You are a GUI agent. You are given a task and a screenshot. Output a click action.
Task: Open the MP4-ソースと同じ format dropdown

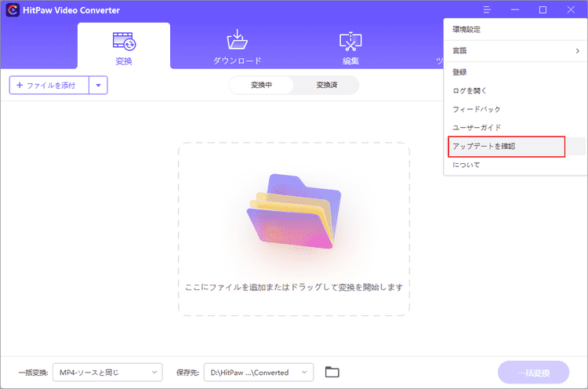tap(107, 372)
